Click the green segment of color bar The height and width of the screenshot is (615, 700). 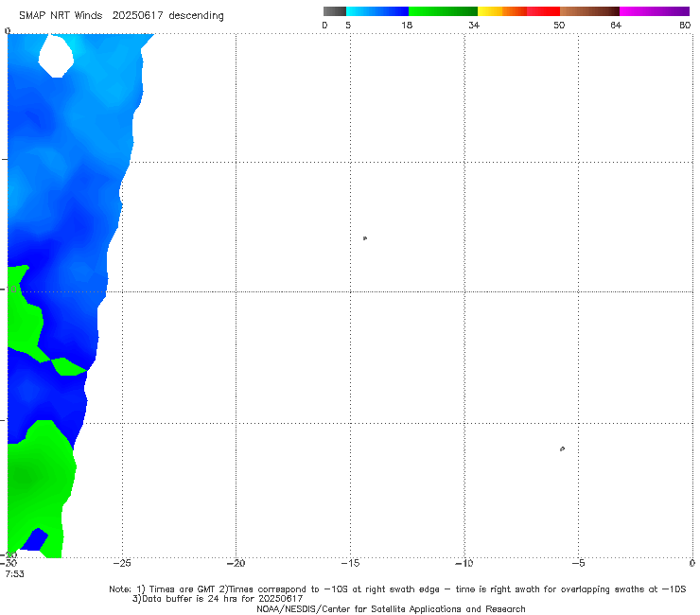click(x=443, y=11)
